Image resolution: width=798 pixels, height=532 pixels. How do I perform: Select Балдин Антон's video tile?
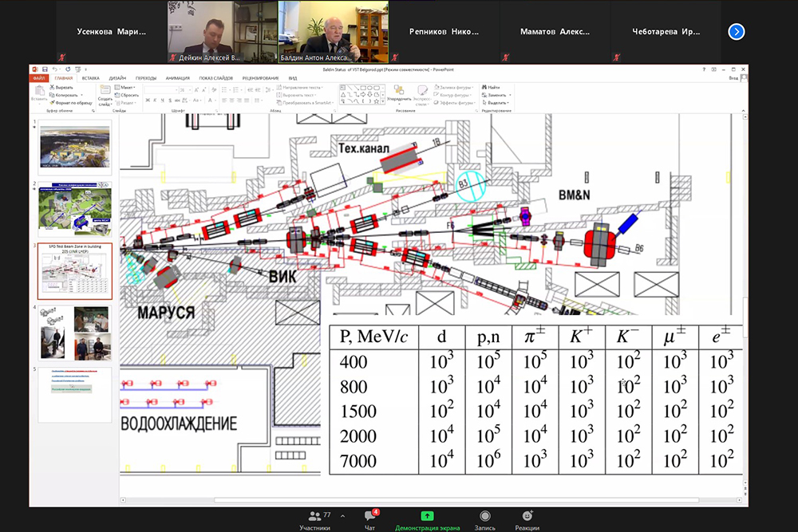coord(333,32)
